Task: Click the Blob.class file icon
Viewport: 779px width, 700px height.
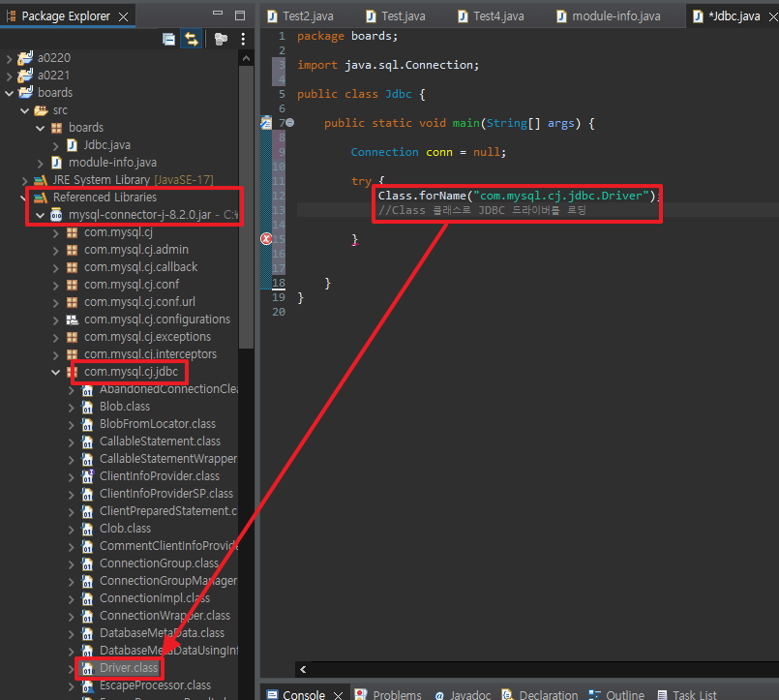Action: (88, 407)
